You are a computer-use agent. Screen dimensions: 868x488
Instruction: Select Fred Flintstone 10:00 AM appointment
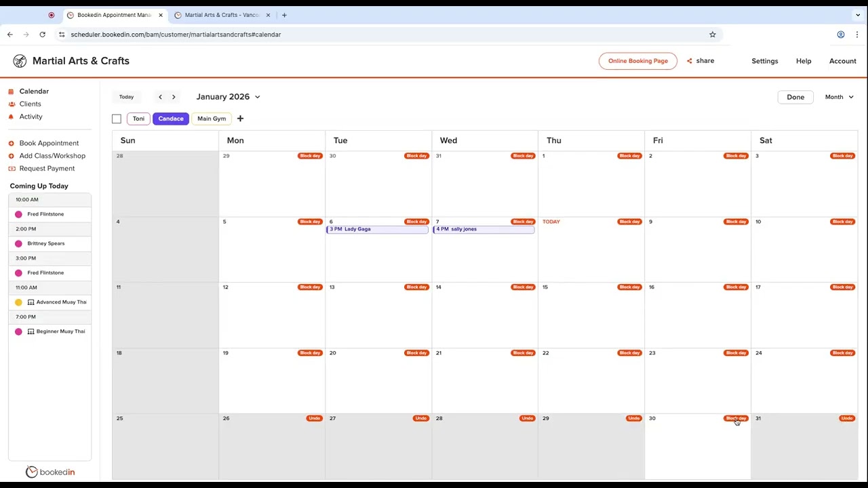50,214
